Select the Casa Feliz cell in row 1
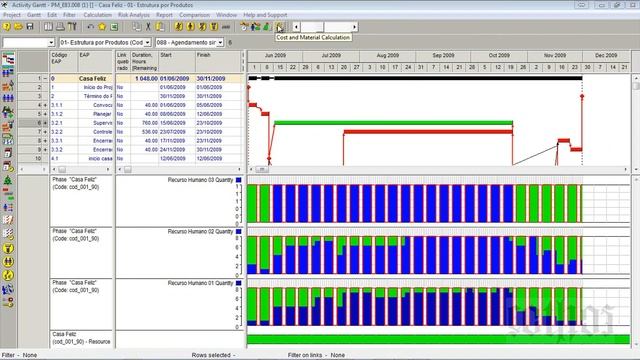This screenshot has height=360, width=640. coord(96,78)
